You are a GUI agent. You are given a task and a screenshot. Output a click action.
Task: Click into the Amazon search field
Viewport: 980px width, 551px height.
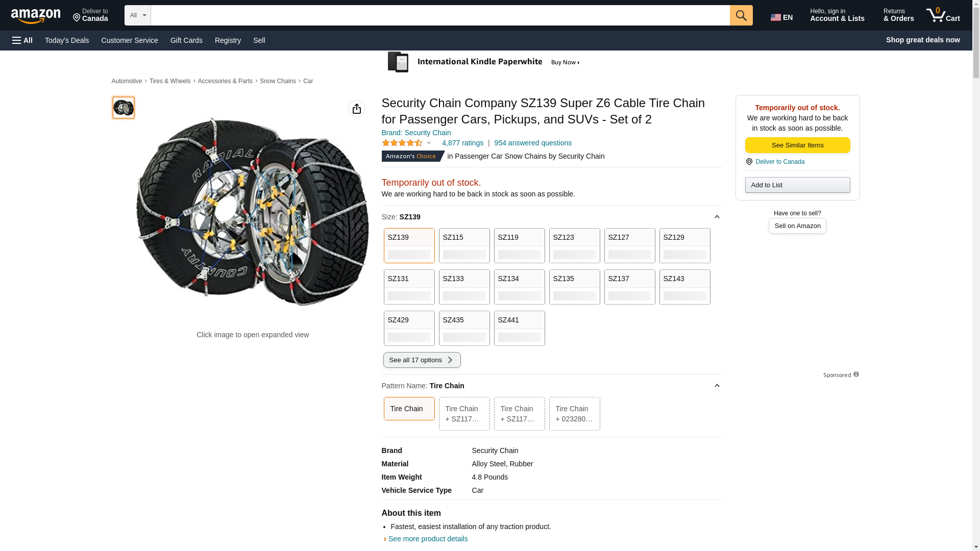coord(440,15)
